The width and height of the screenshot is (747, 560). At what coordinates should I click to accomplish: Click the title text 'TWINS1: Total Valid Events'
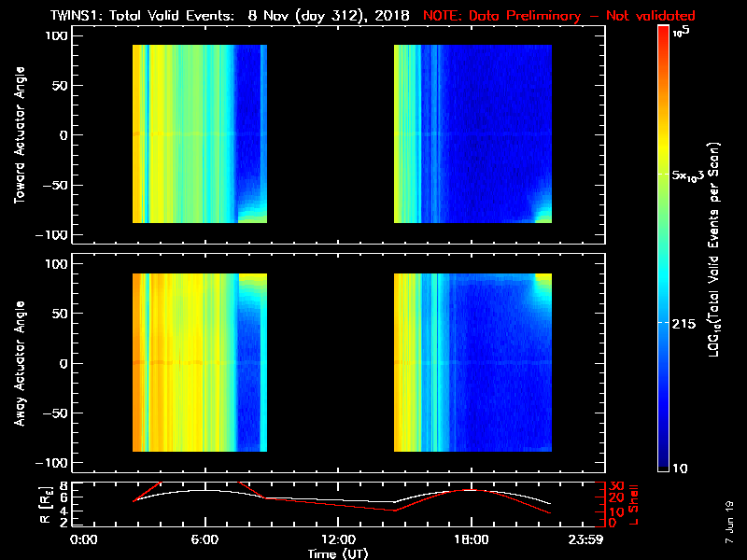click(x=143, y=15)
